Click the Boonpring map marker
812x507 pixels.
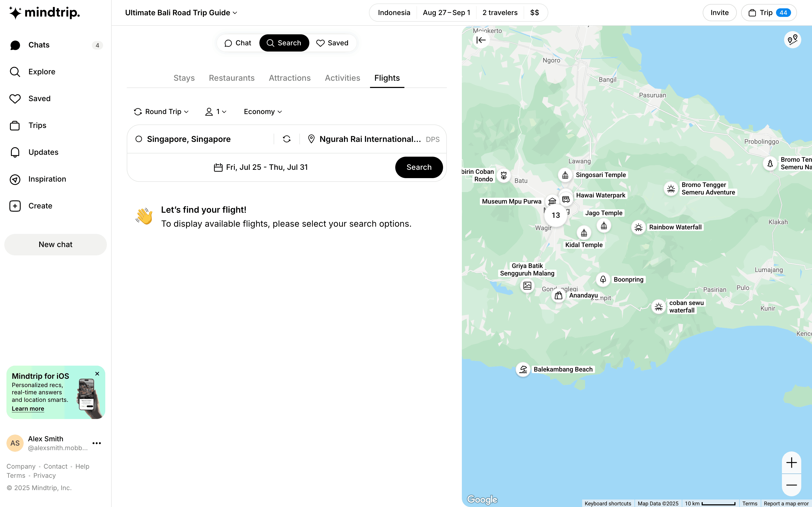[x=603, y=279]
